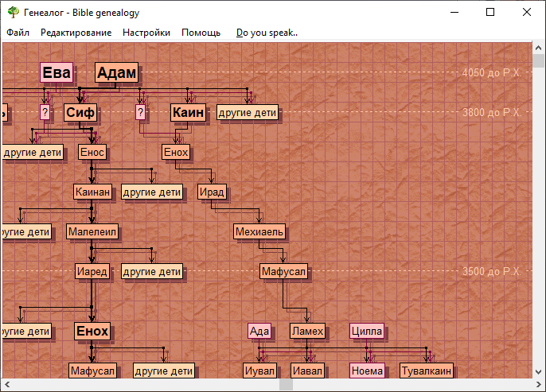Select the Адам person node
Screen dimensions: 546x392
coord(117,73)
